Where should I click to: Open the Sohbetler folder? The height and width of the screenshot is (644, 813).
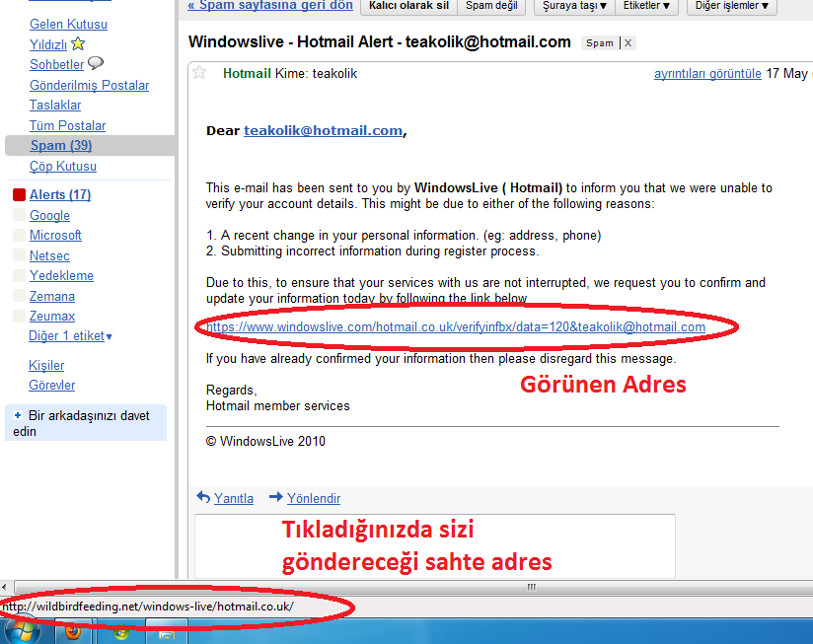56,64
